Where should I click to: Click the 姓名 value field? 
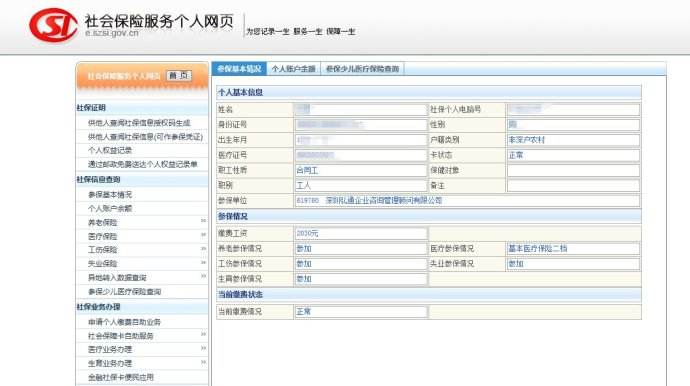[x=360, y=110]
